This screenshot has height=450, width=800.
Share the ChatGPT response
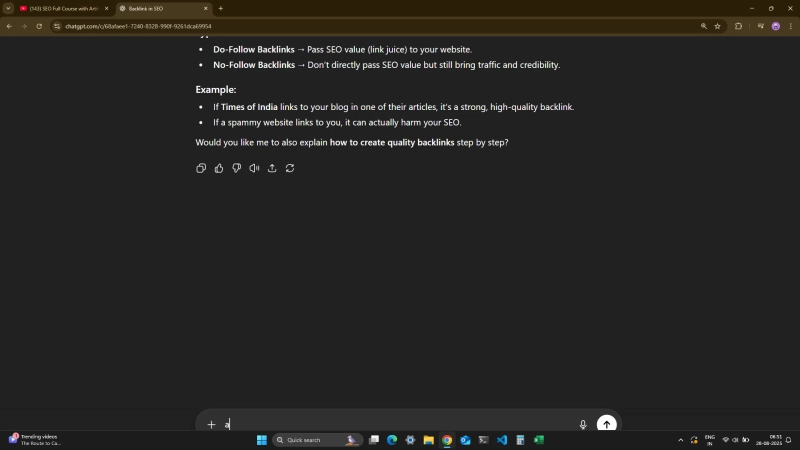272,168
